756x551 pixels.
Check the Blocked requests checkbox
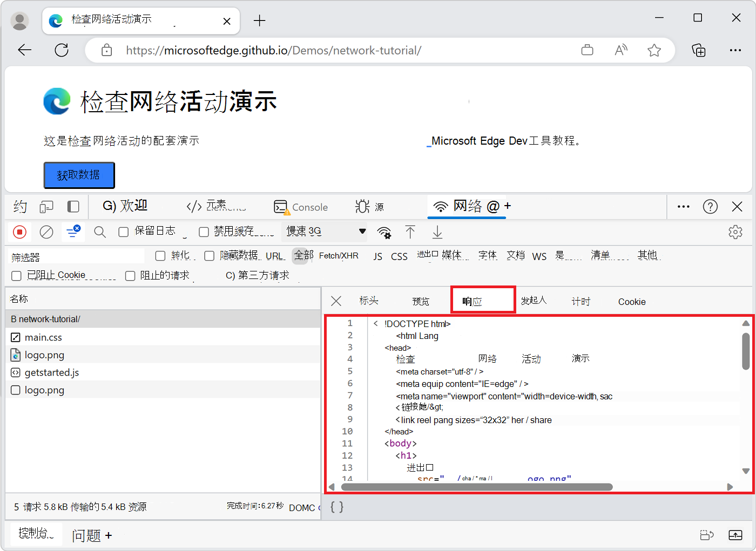130,276
